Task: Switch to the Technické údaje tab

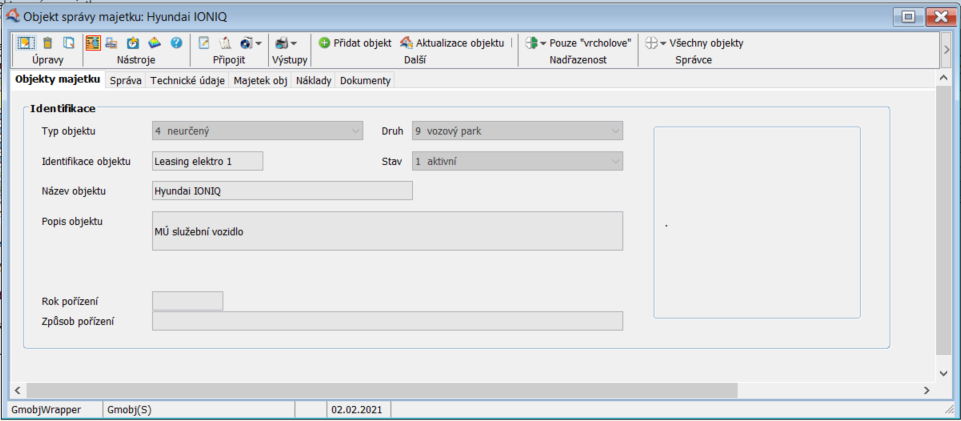Action: [x=188, y=81]
